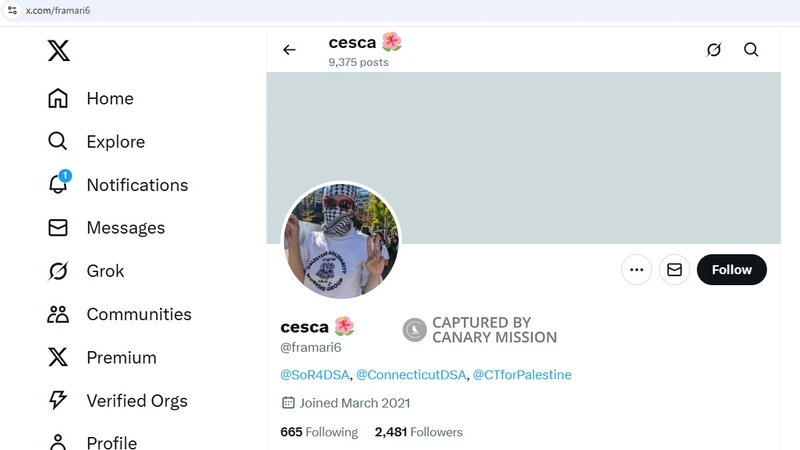Viewport: 800px width, 450px height.
Task: Open Verified Orgs lightning icon
Action: pyautogui.click(x=58, y=400)
